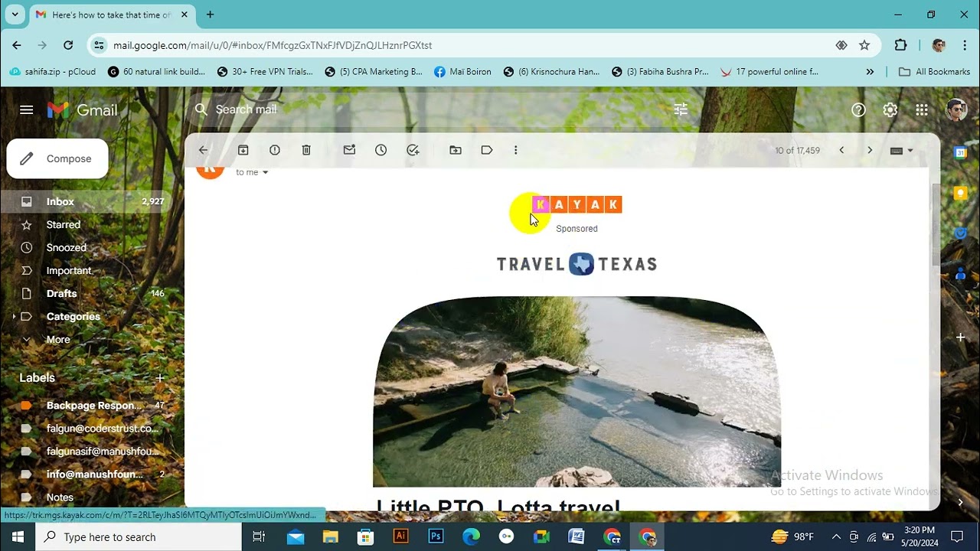Reload the page in Chrome
The height and width of the screenshot is (551, 980).
point(68,45)
